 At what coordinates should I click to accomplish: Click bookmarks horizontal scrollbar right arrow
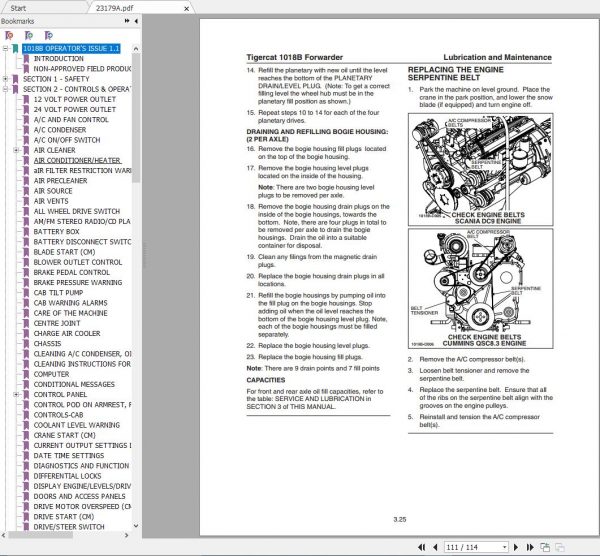[x=127, y=535]
